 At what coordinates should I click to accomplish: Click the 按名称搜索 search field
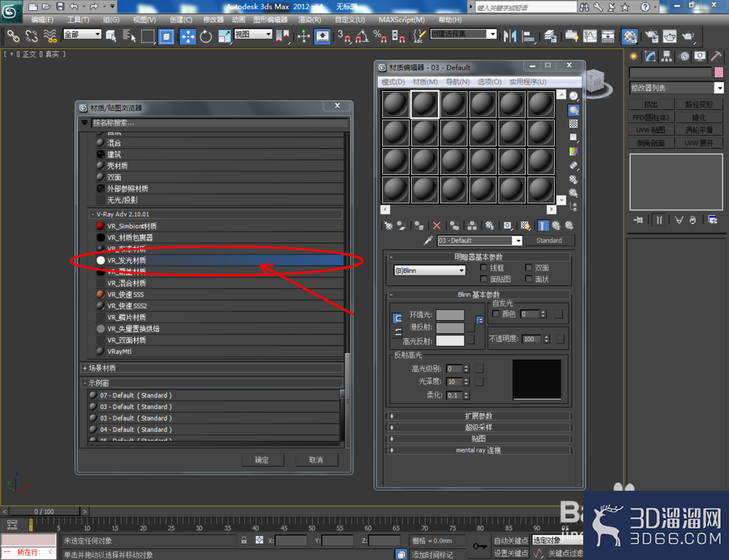point(219,122)
